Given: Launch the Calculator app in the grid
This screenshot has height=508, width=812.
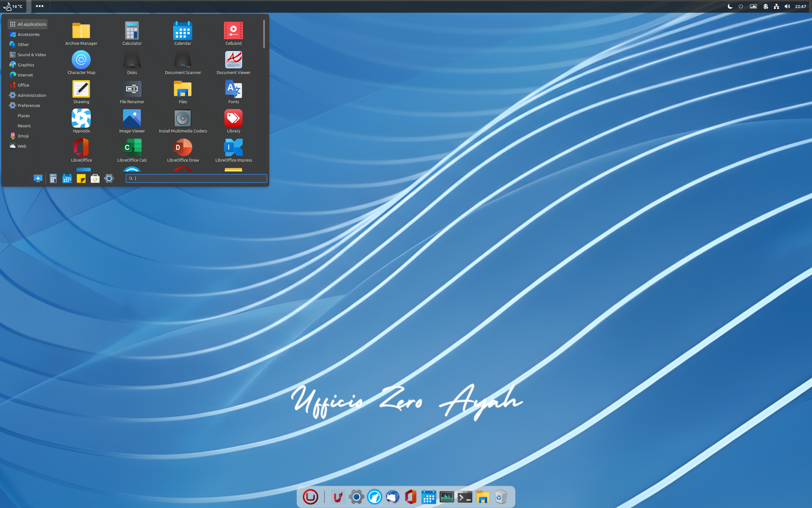Looking at the screenshot, I should [132, 34].
